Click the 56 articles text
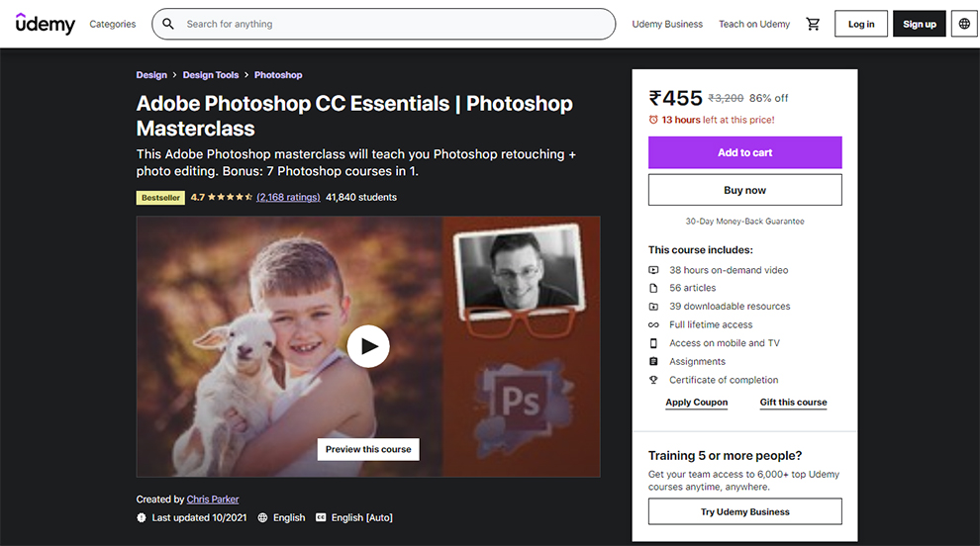980x546 pixels. (693, 288)
